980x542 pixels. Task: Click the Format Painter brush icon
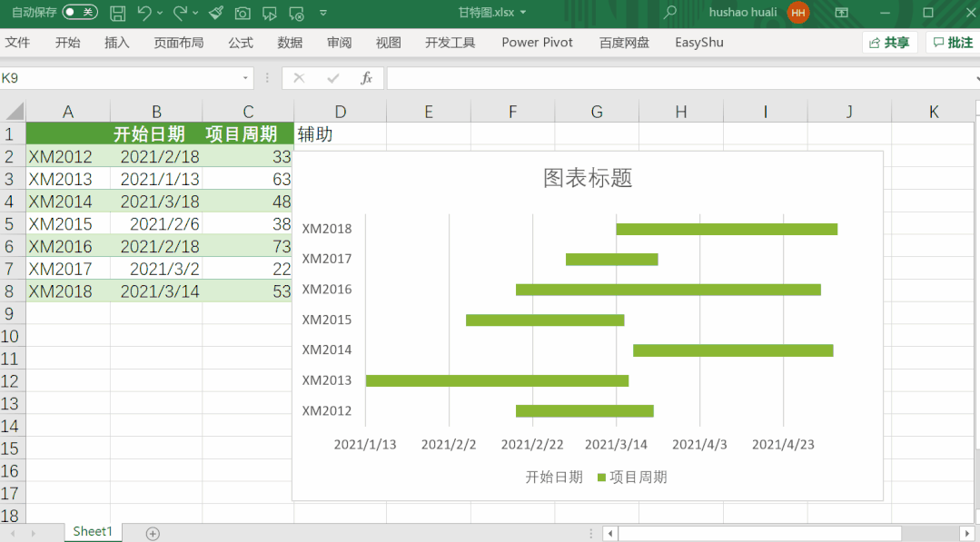click(x=216, y=13)
